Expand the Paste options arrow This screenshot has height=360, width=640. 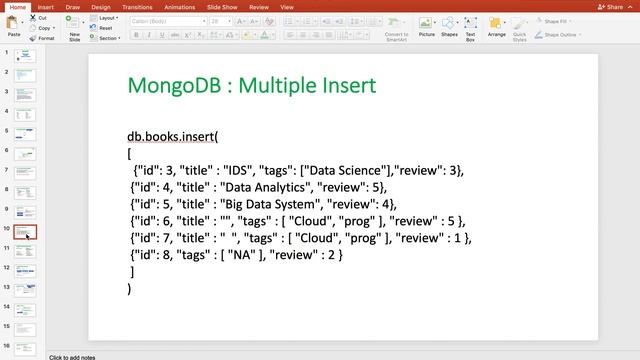point(22,23)
